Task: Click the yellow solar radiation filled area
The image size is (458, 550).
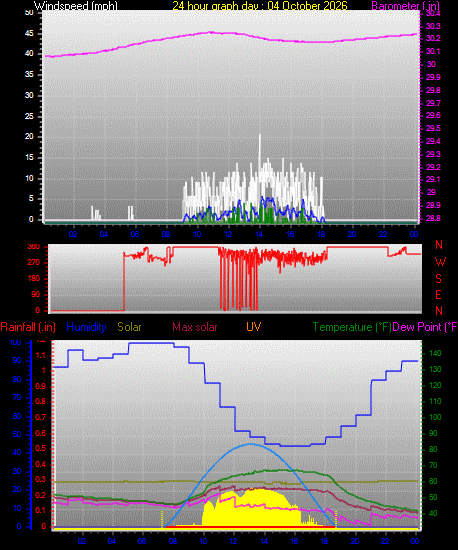Action: tap(251, 509)
